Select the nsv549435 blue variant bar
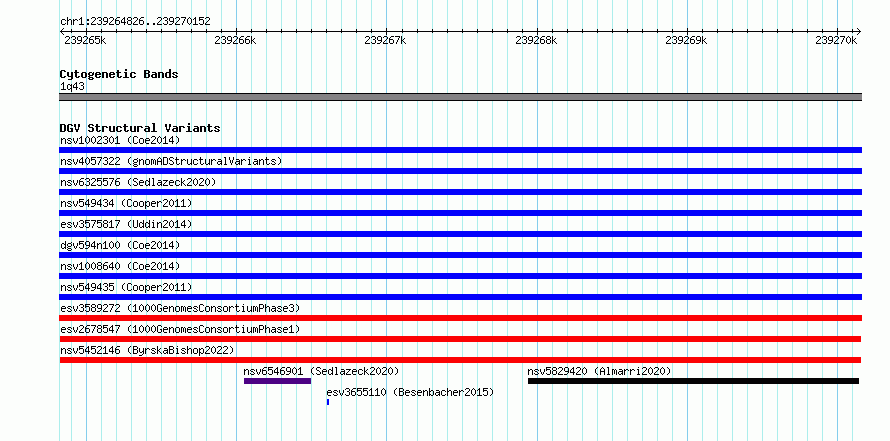The width and height of the screenshot is (890, 441). point(460,297)
